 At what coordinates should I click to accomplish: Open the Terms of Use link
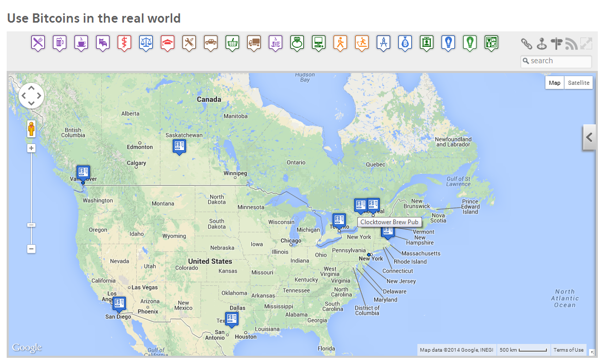tap(569, 350)
